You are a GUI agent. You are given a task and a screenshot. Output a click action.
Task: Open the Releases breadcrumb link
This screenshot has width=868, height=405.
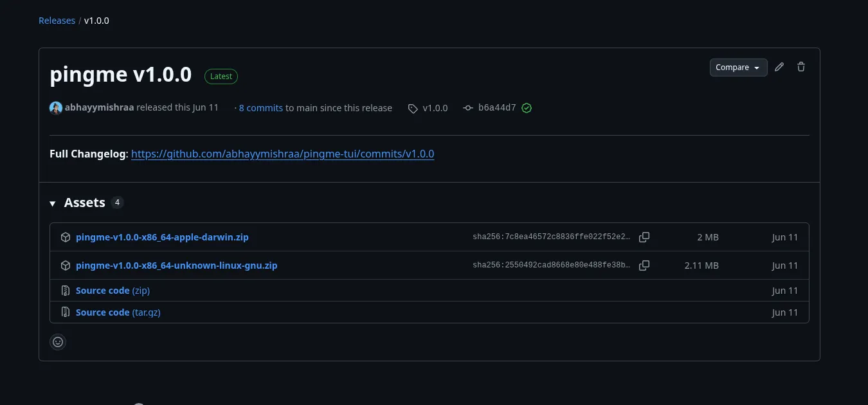tap(57, 21)
